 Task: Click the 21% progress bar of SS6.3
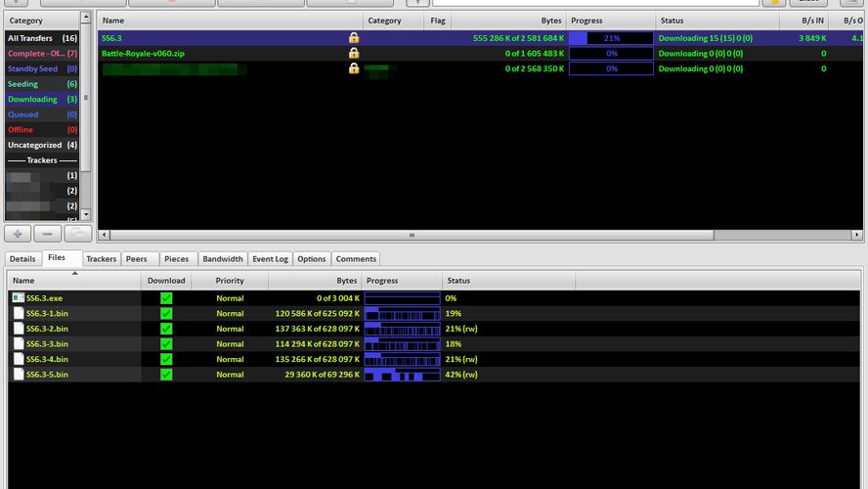click(x=611, y=38)
